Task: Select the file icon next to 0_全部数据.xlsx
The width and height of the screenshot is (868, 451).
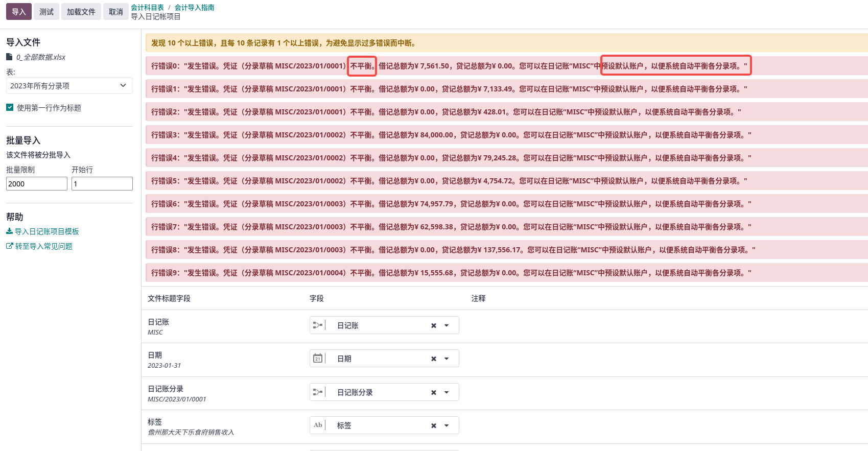Action: tap(9, 57)
